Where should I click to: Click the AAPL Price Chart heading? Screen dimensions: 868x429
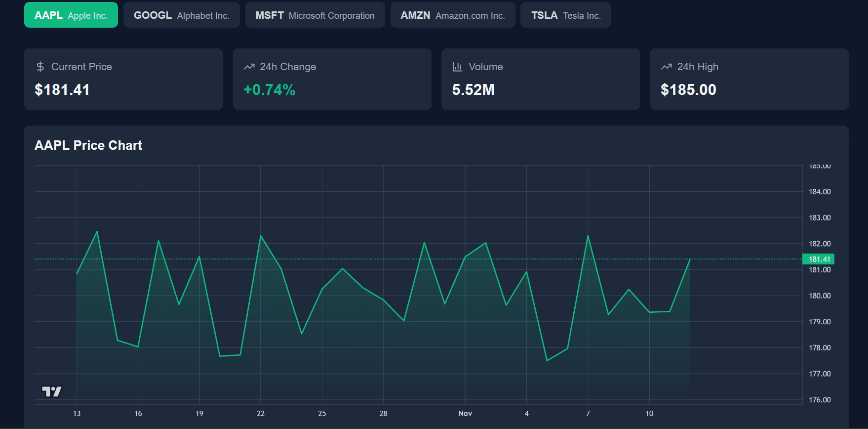click(x=88, y=145)
